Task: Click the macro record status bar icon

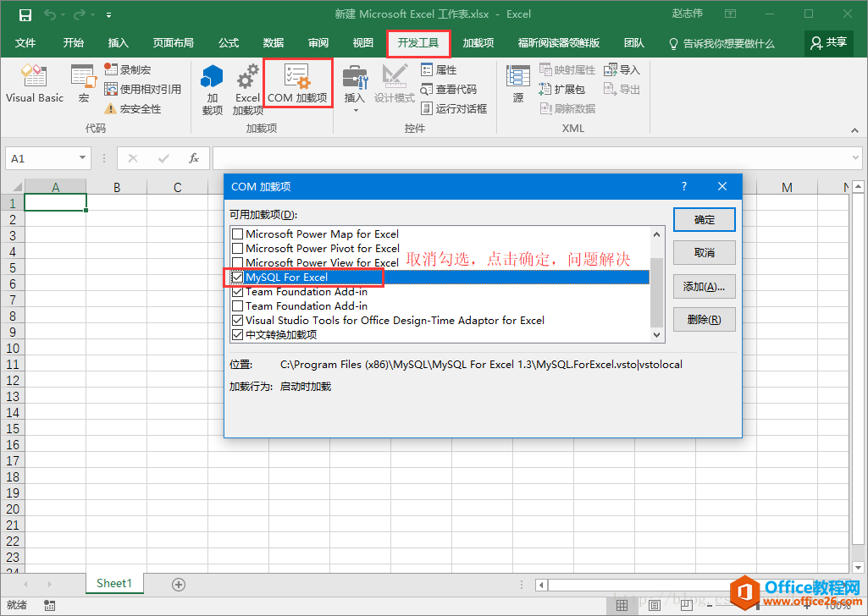Action: click(x=49, y=606)
